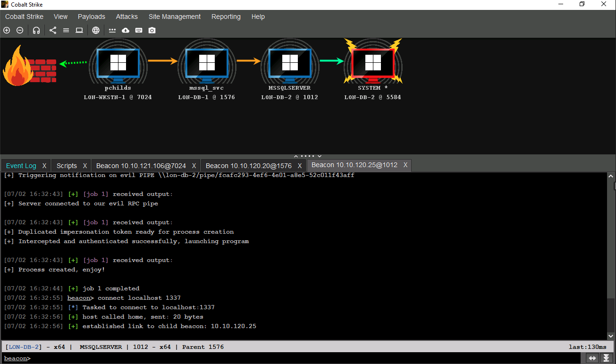
Task: Click the horizontal arrows icon beside beacon input
Action: (x=592, y=358)
